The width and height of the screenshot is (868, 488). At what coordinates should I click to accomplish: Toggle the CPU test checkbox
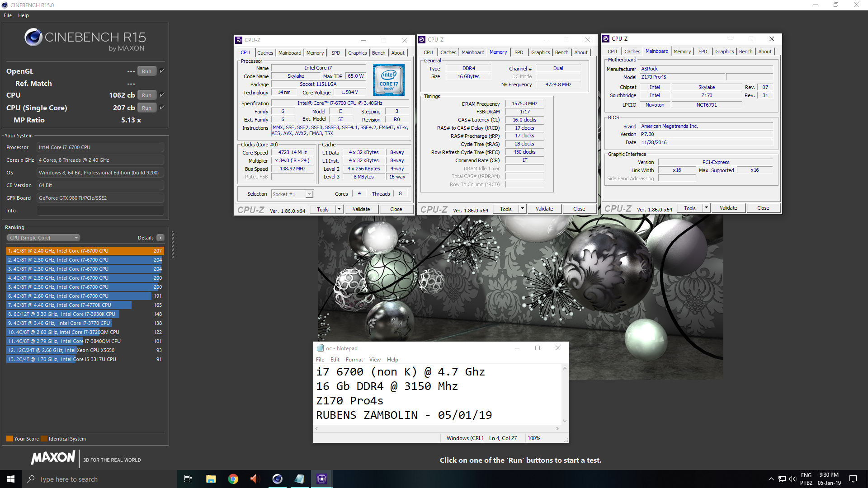162,95
